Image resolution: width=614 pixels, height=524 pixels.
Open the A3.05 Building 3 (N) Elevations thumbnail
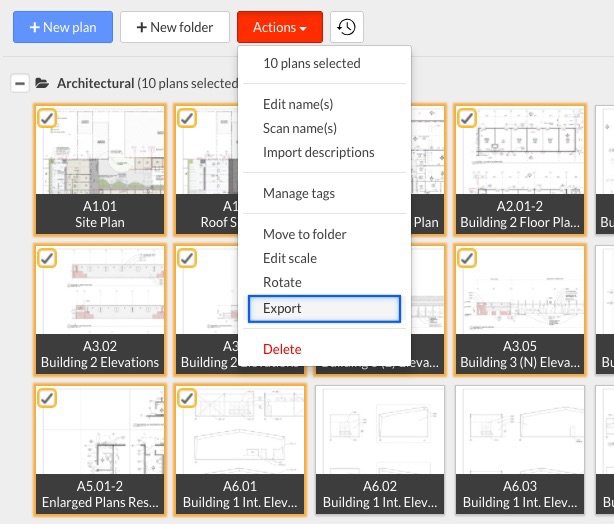coord(519,298)
